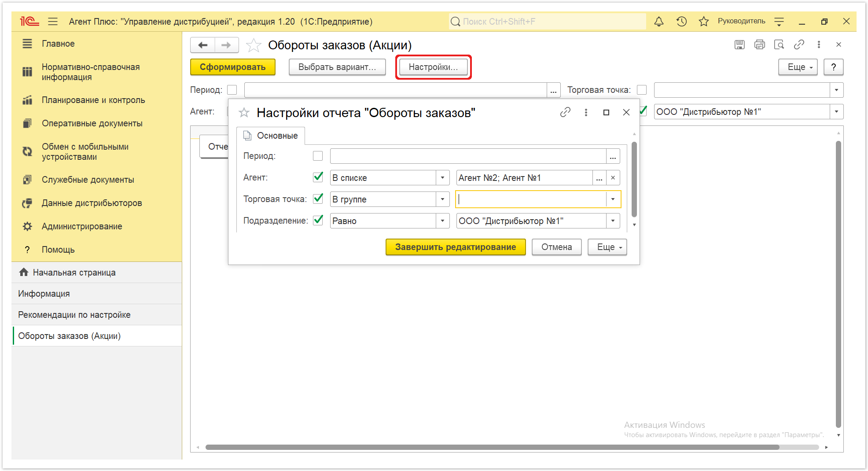
Task: Close the Обороты заказов report tab
Action: 839,44
